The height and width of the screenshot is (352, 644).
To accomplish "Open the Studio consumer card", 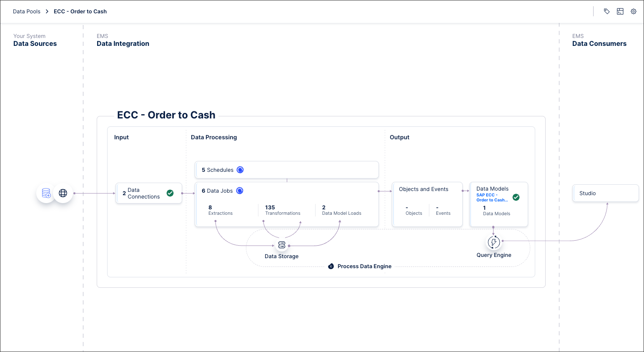I will click(605, 193).
